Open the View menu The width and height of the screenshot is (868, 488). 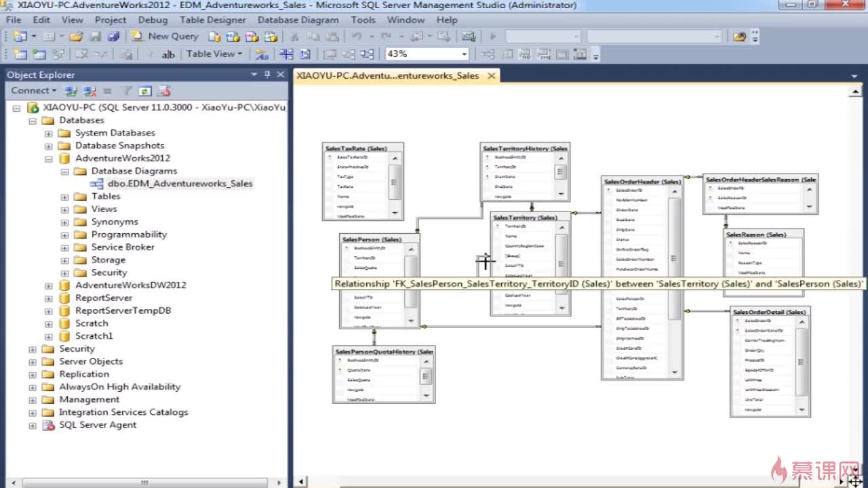73,20
